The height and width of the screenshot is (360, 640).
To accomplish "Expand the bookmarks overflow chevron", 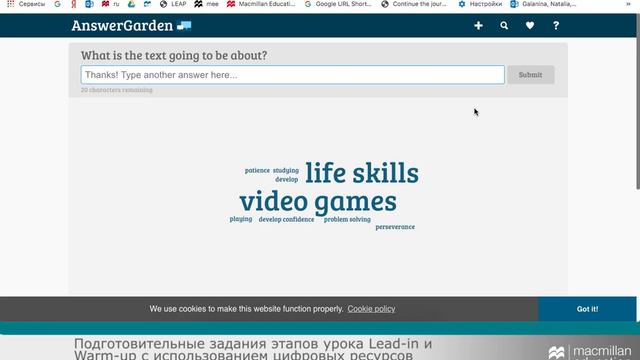I will (x=628, y=4).
